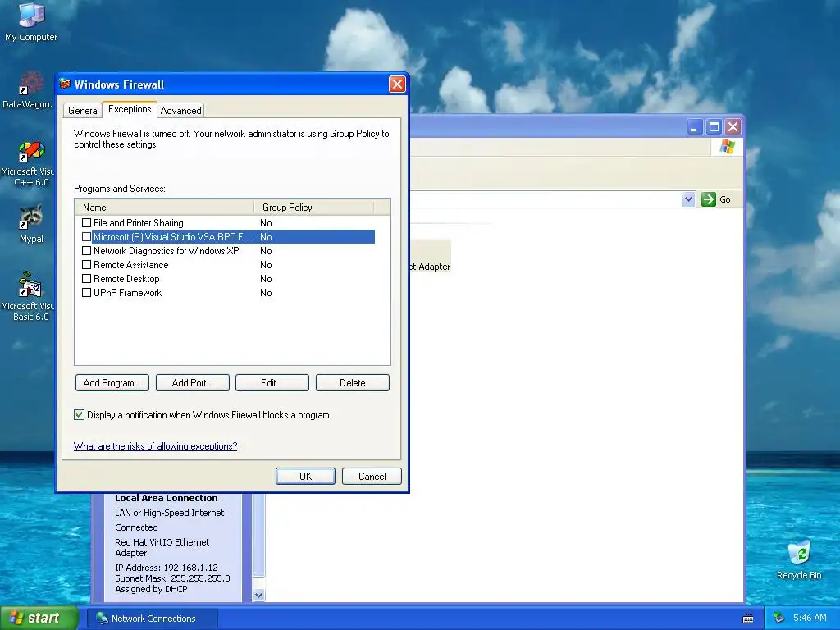Viewport: 840px width, 630px height.
Task: Minimize the Network Connections window
Action: pos(695,127)
